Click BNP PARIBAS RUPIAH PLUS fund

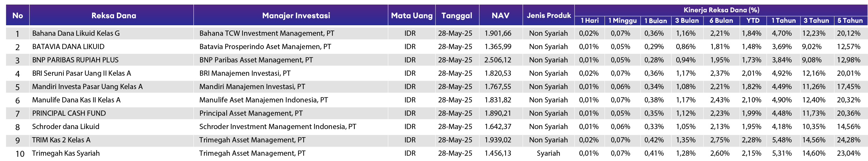(x=75, y=60)
